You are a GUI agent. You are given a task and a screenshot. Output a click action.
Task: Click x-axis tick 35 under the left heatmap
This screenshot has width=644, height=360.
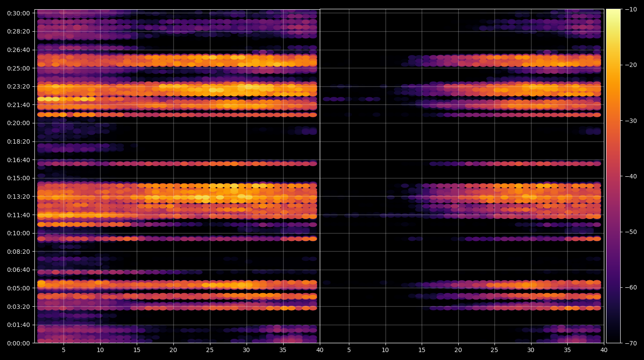[x=283, y=350]
